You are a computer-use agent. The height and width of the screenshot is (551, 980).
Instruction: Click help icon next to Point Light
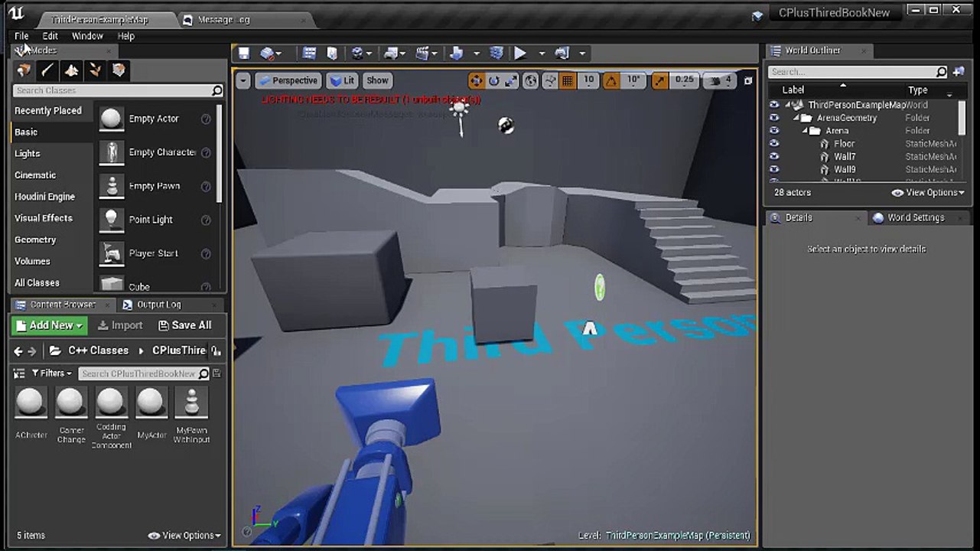pyautogui.click(x=206, y=220)
